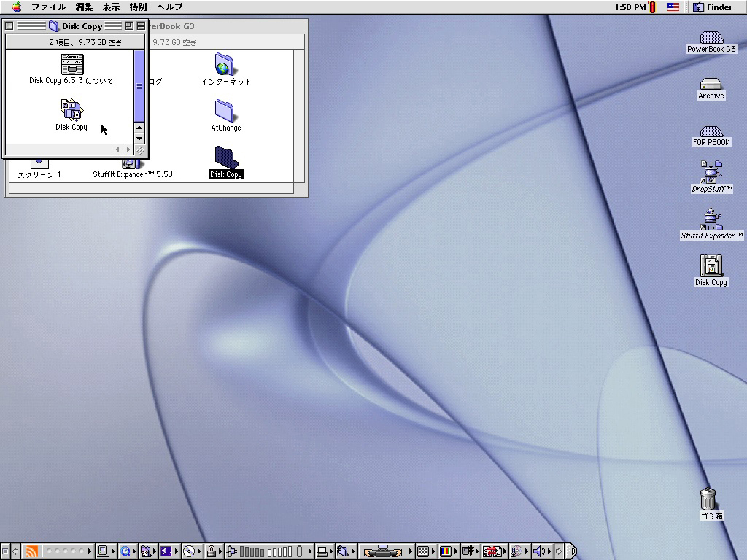747x560 pixels.
Task: Click the folder proxy icon in Disk Copy title bar
Action: pos(54,26)
